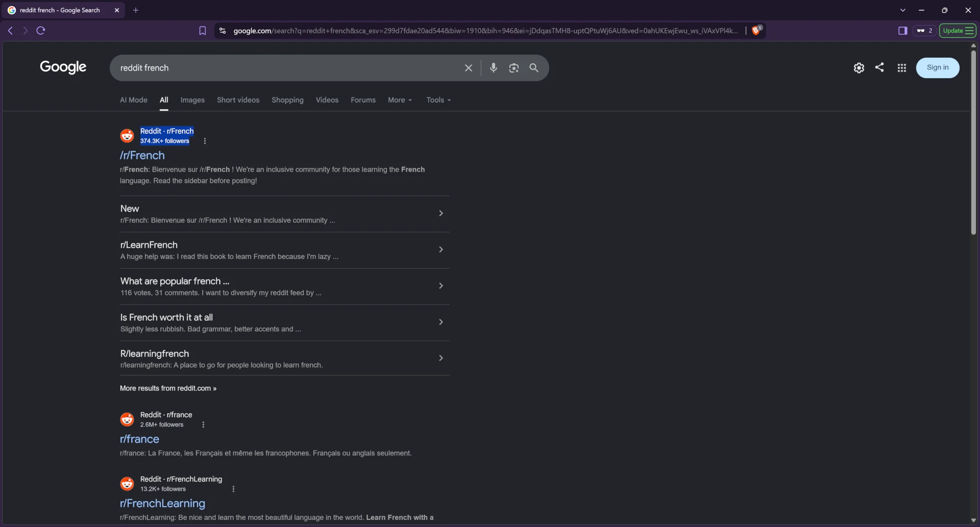Open Google quick settings gear
This screenshot has width=980, height=527.
pos(859,68)
